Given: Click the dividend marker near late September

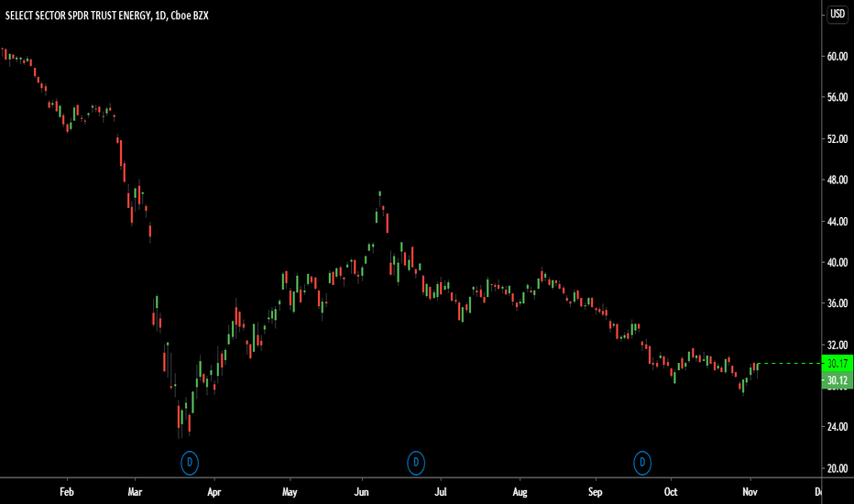Looking at the screenshot, I should [x=642, y=463].
